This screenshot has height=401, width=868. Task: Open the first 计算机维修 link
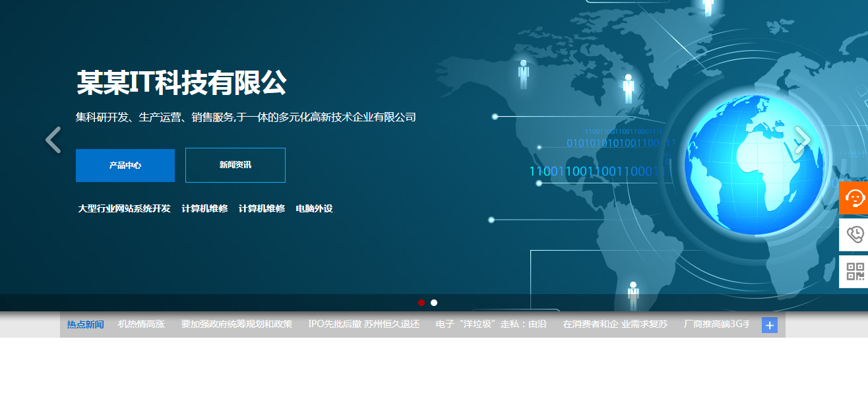point(204,208)
